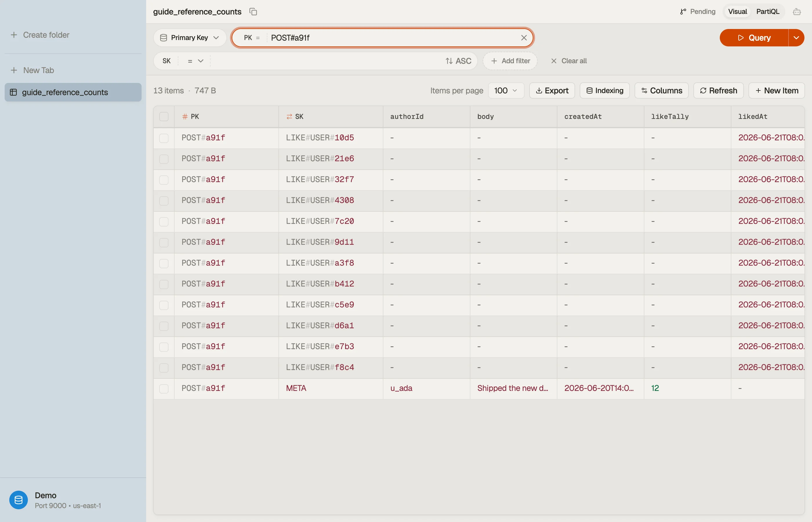Viewport: 812px width, 522px height.
Task: Open Columns chooser
Action: point(661,90)
